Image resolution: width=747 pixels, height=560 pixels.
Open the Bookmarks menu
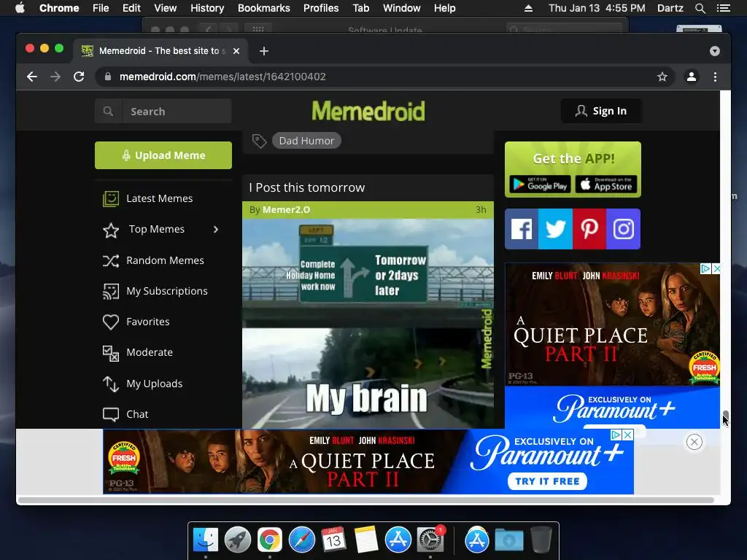263,8
